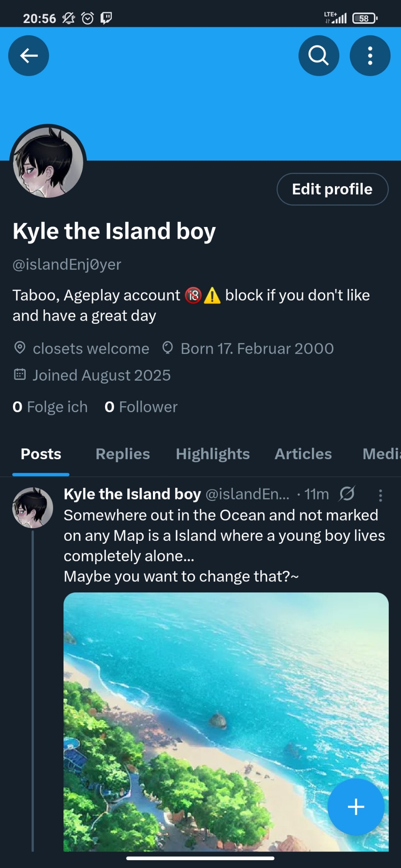Switch to the Media tab
Viewport: 401px width, 868px height.
(381, 454)
